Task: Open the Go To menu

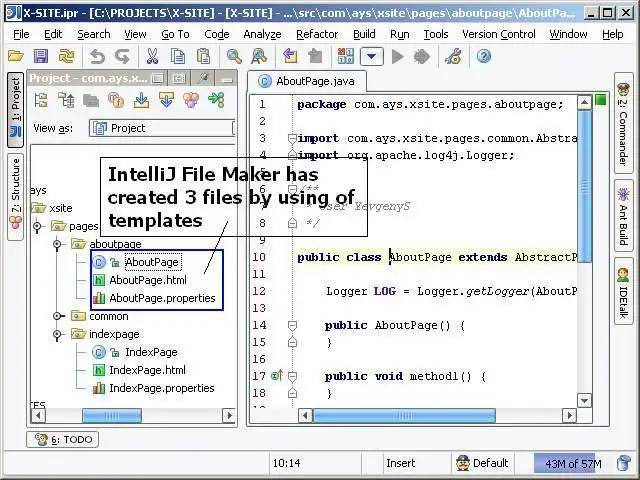Action: pos(175,34)
